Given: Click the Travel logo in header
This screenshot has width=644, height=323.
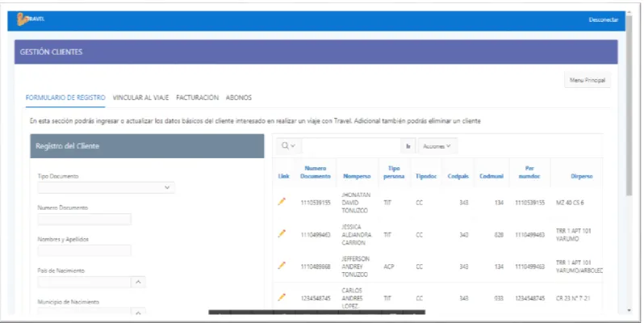Looking at the screenshot, I should [31, 19].
